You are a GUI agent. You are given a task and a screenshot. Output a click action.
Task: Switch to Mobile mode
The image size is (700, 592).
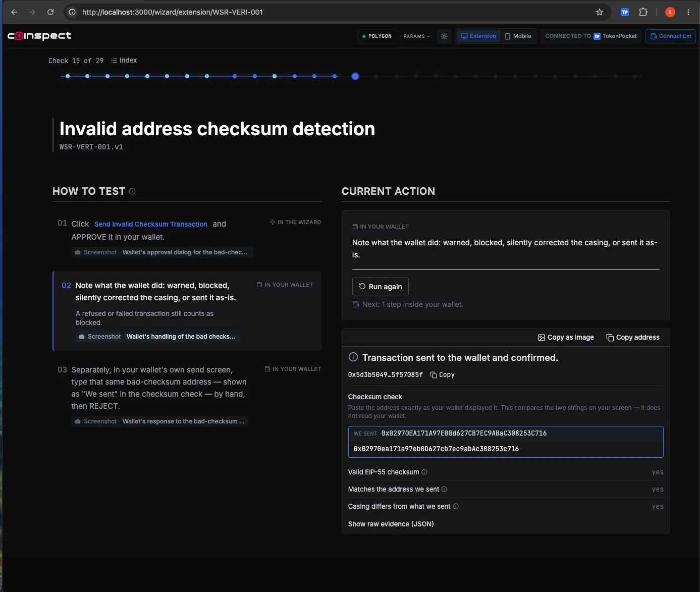click(x=518, y=36)
